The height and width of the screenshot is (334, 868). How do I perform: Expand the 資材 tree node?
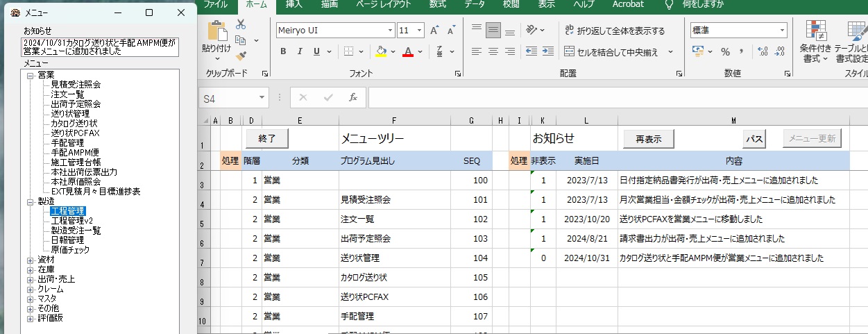pyautogui.click(x=30, y=260)
